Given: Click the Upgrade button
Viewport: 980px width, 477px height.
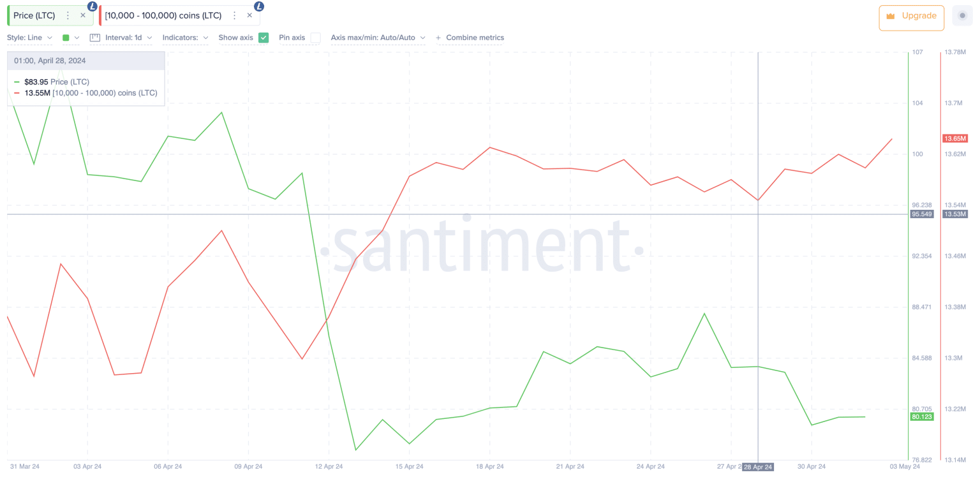Looking at the screenshot, I should tap(910, 17).
